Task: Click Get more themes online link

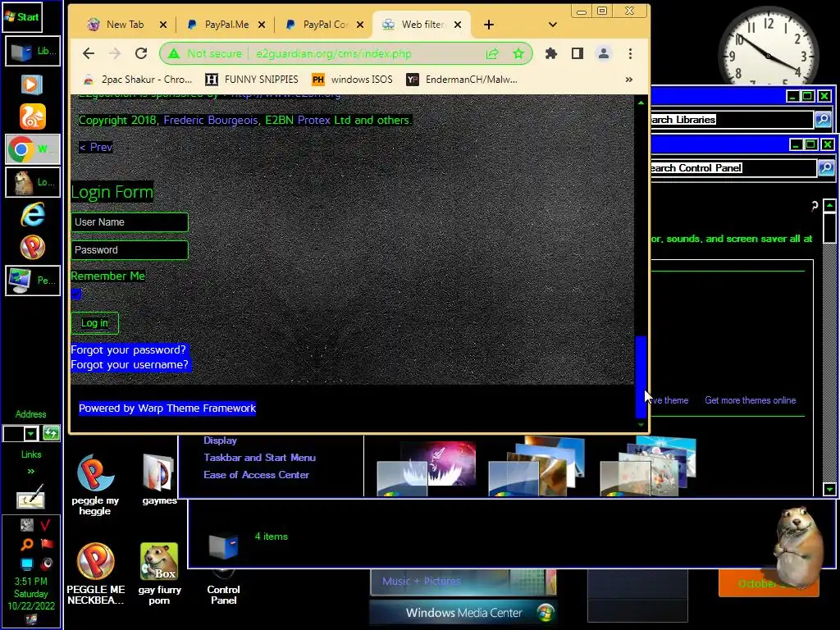Action: tap(750, 400)
